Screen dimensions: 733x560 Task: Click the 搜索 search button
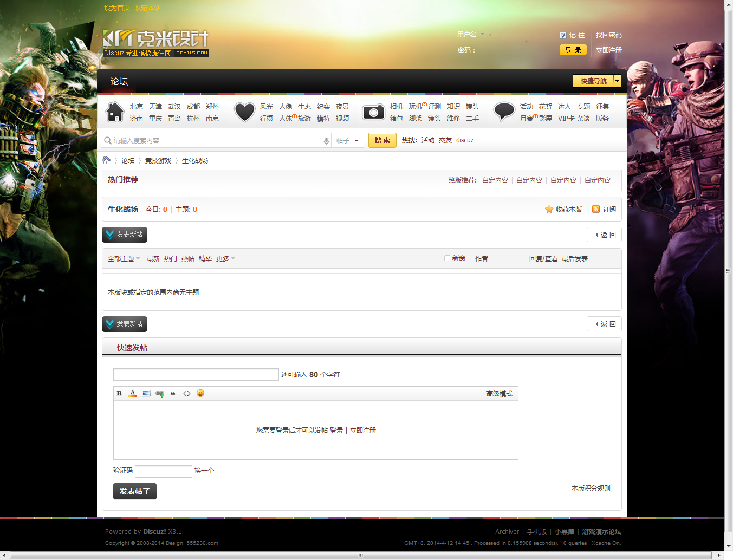point(382,140)
